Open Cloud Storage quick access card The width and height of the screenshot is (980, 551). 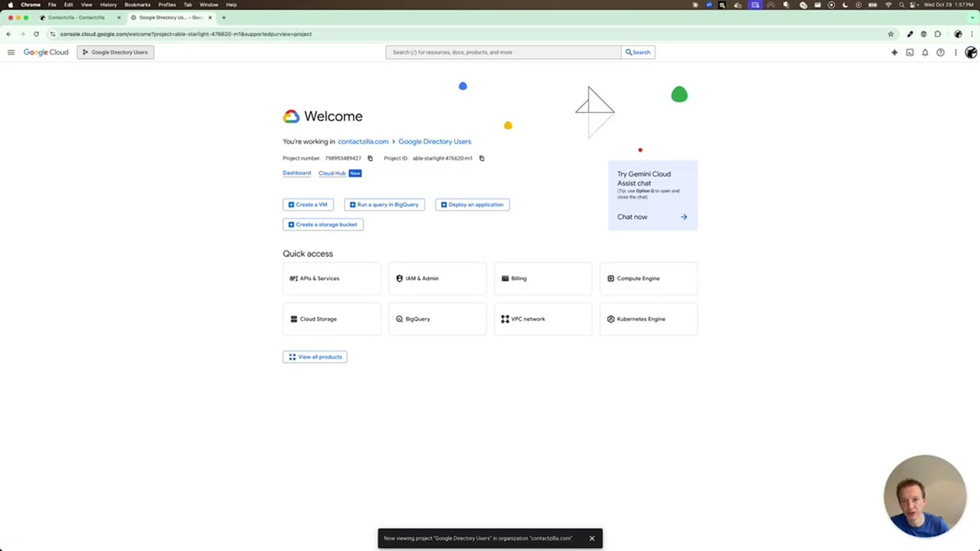pos(331,319)
